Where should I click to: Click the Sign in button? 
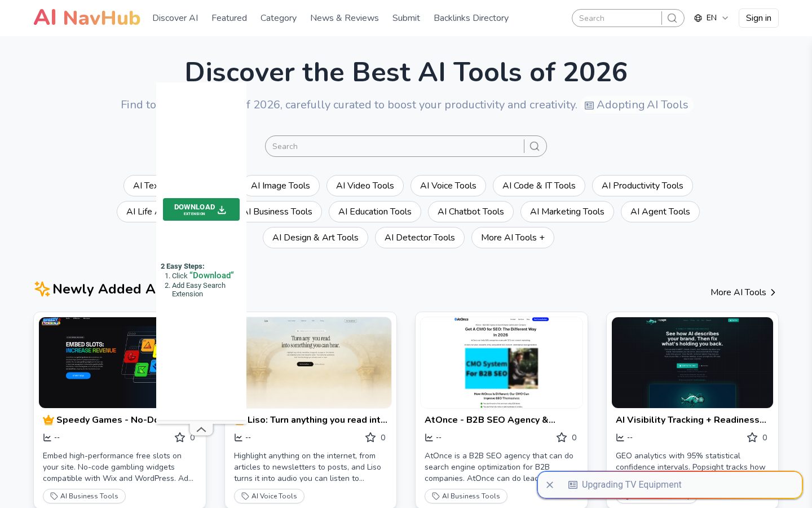tap(758, 18)
